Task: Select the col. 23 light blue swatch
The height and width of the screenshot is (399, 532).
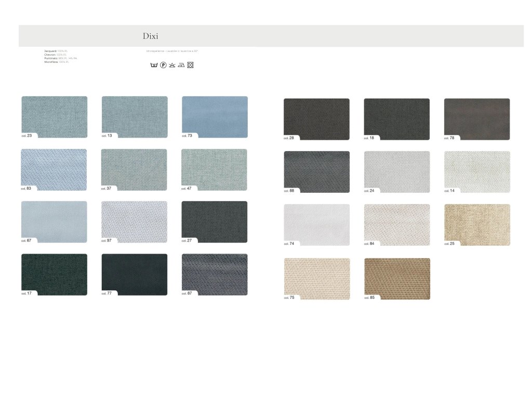Action: 54,116
